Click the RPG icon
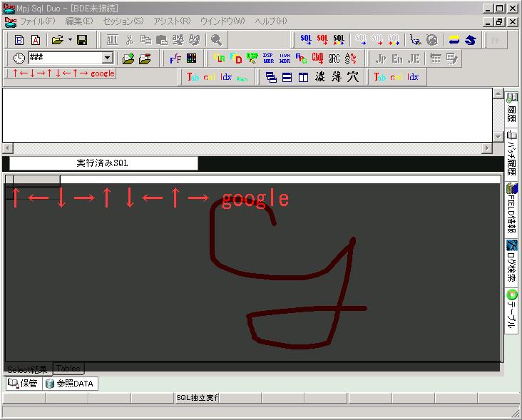 [301, 58]
